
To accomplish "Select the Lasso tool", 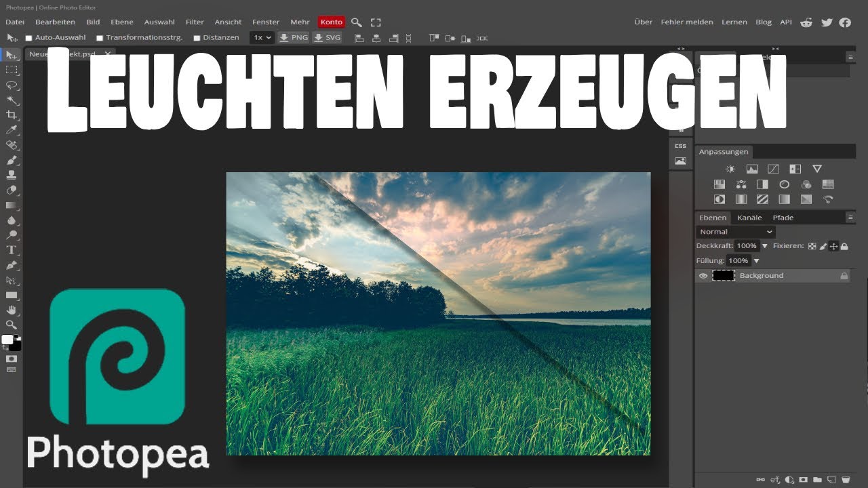I will [x=12, y=85].
